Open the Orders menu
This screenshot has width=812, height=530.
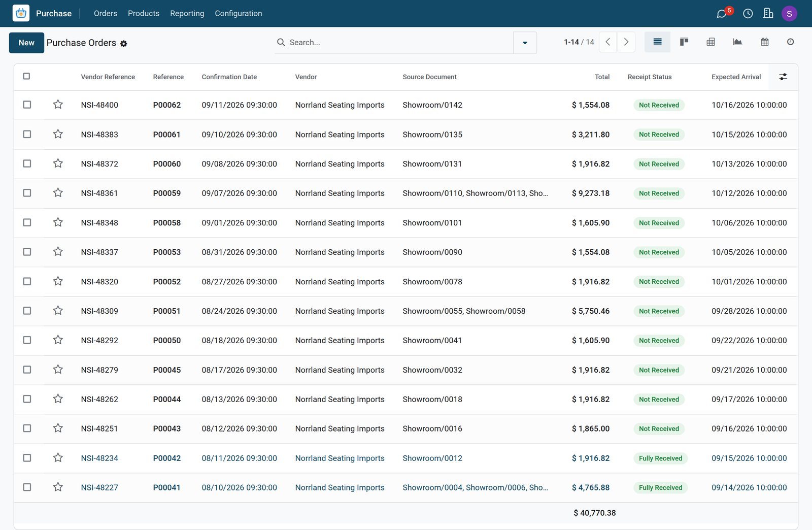106,13
